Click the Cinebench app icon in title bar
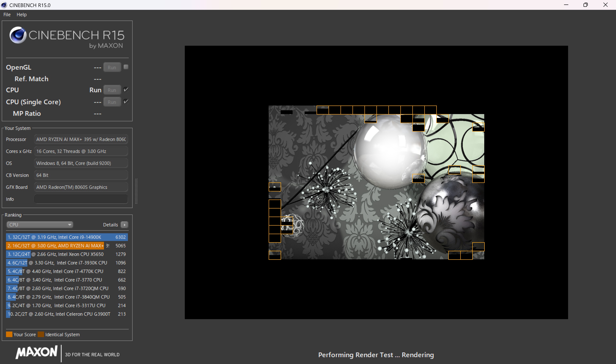The width and height of the screenshot is (616, 364). pyautogui.click(x=4, y=5)
